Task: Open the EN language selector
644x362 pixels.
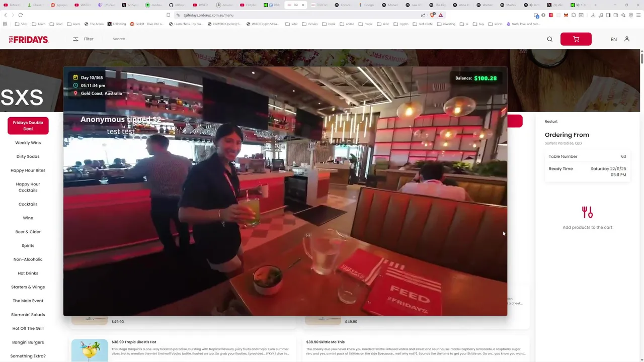Action: [x=614, y=39]
